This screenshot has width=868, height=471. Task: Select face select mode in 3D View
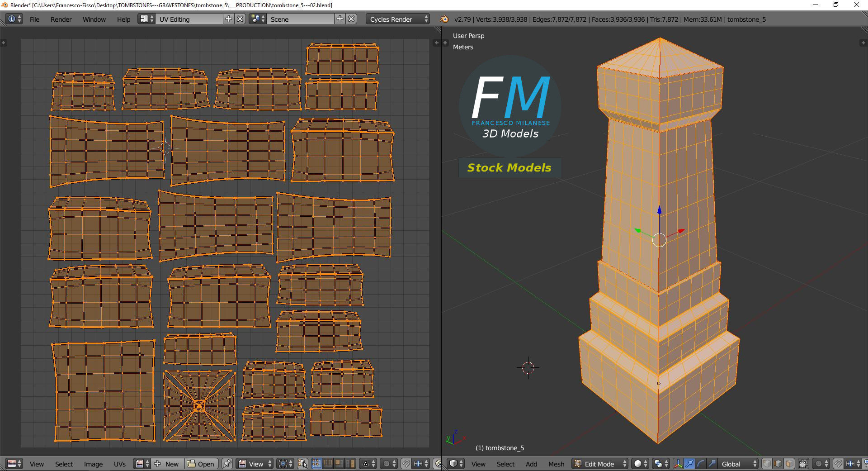[789, 464]
